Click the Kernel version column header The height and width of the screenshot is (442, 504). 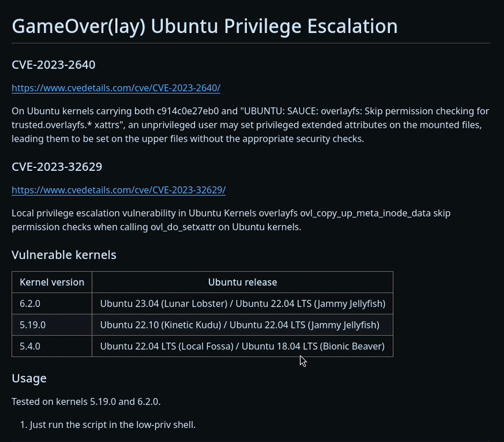click(x=52, y=282)
